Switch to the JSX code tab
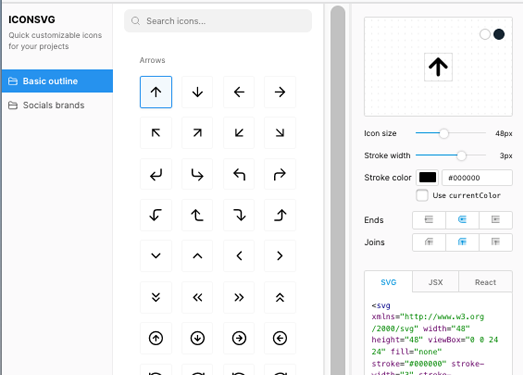Screen dimensions: 523x375 (x=435, y=282)
